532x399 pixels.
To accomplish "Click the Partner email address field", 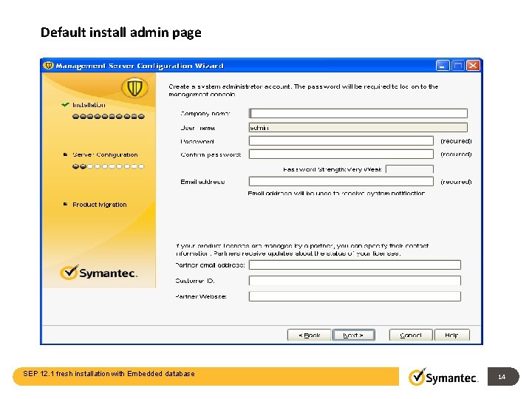I will tap(355, 265).
